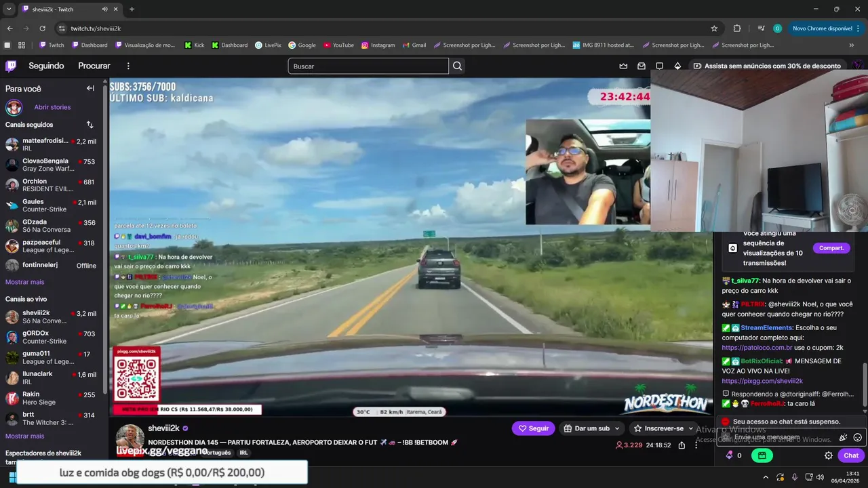Open the Bits diamond icon in header
This screenshot has width=868, height=488.
(677, 66)
